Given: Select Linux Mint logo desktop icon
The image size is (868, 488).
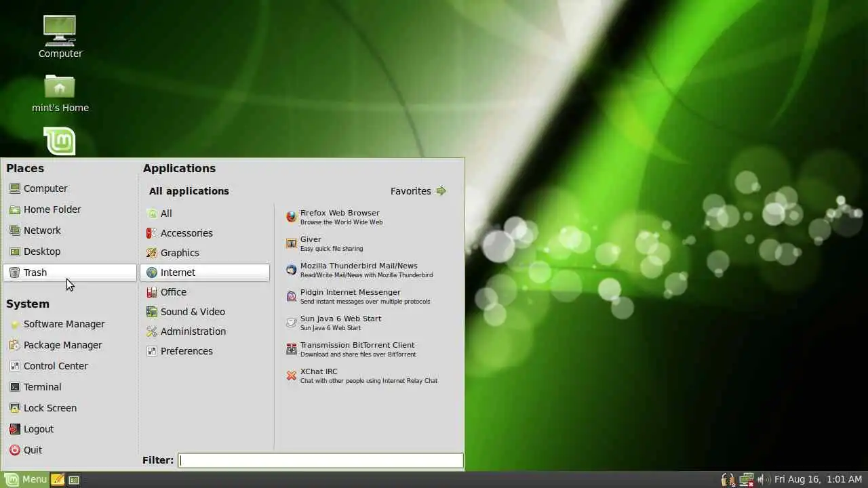Looking at the screenshot, I should [x=60, y=141].
